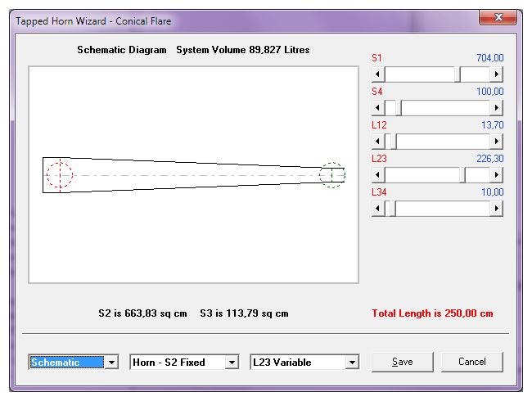Viewport: 532px width, 401px height.
Task: Click the red L23 label
Action: (x=379, y=159)
